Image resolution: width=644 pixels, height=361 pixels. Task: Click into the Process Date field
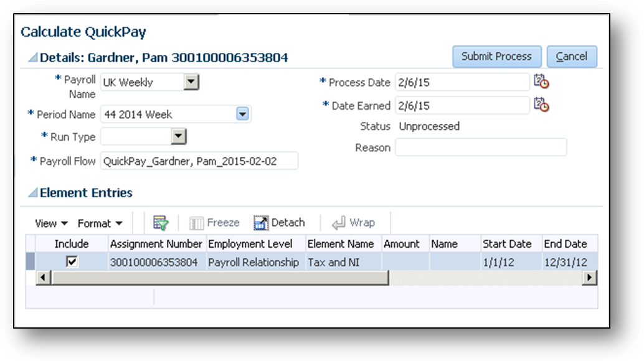(462, 82)
